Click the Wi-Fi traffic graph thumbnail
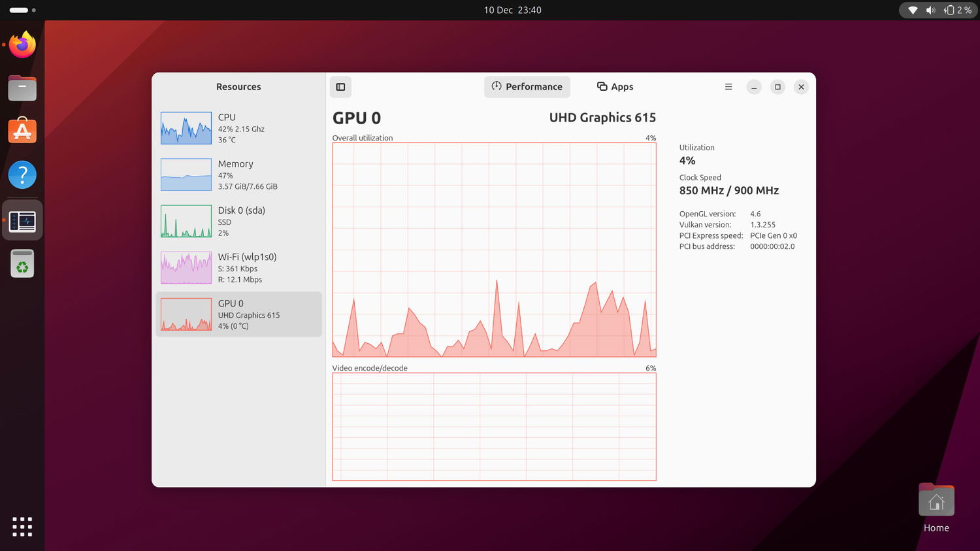 (x=186, y=268)
